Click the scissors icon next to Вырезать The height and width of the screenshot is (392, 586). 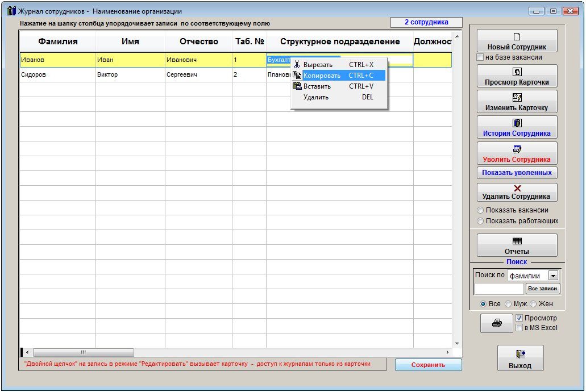tap(297, 64)
